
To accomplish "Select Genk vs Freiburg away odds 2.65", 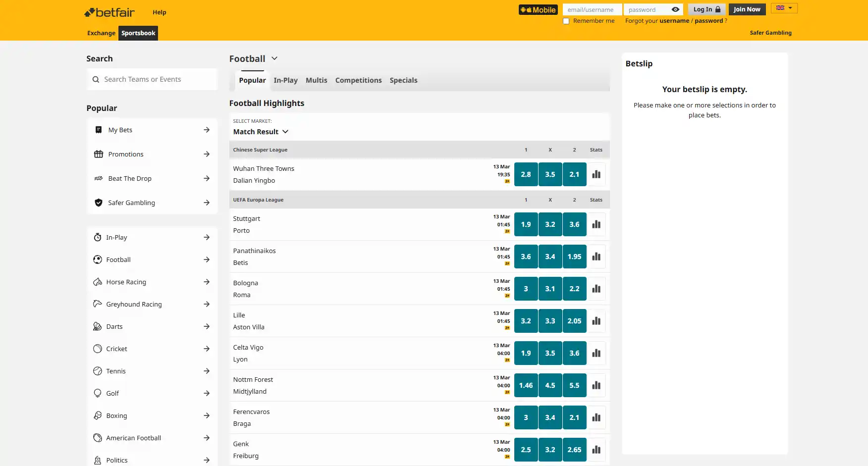I will pos(574,450).
